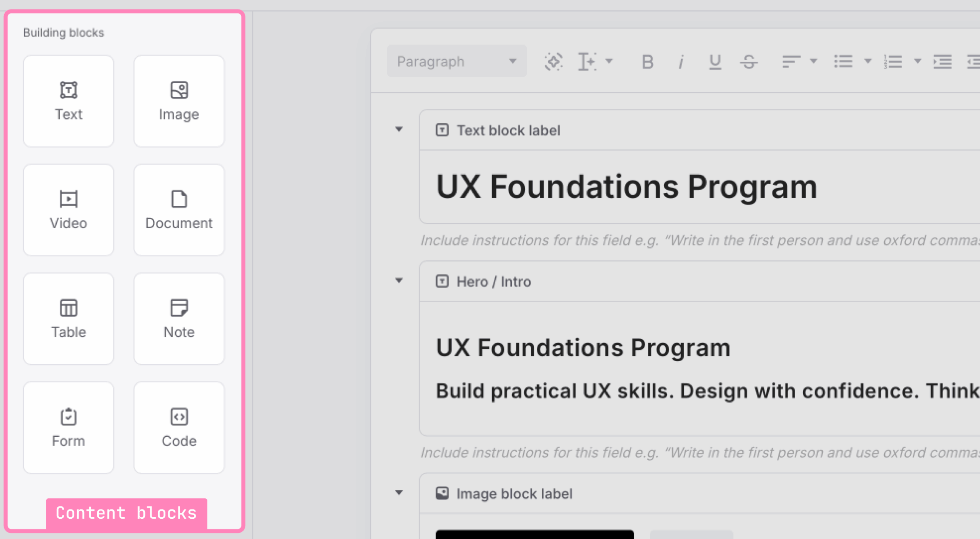Viewport: 980px width, 539px height.
Task: Add a Note block
Action: [x=179, y=319]
